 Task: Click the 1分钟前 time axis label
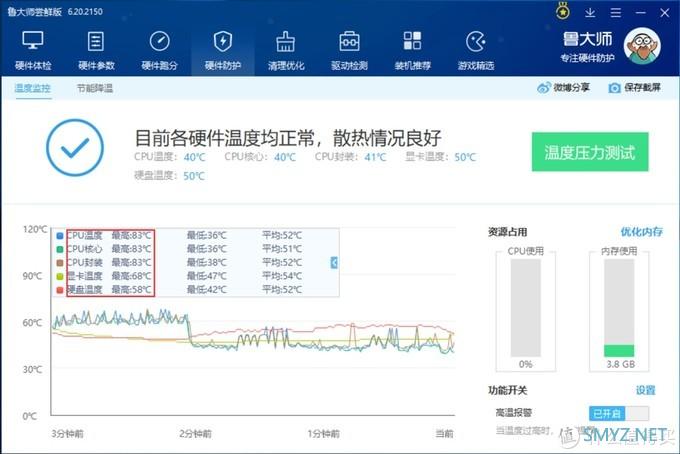tap(324, 434)
